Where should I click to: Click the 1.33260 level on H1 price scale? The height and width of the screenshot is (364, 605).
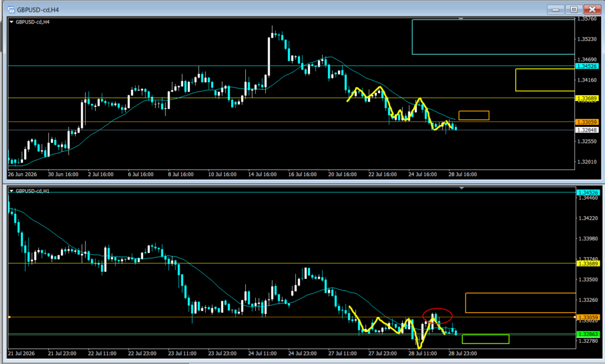(588, 300)
